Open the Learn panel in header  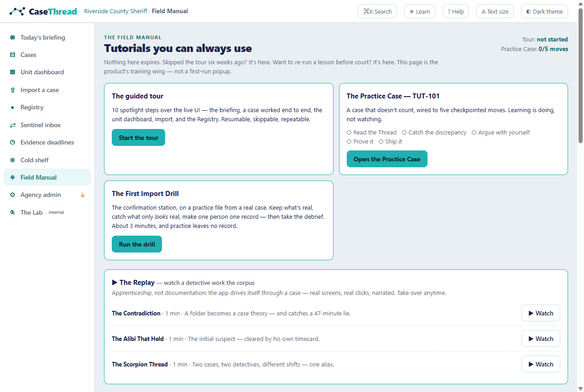(x=420, y=11)
